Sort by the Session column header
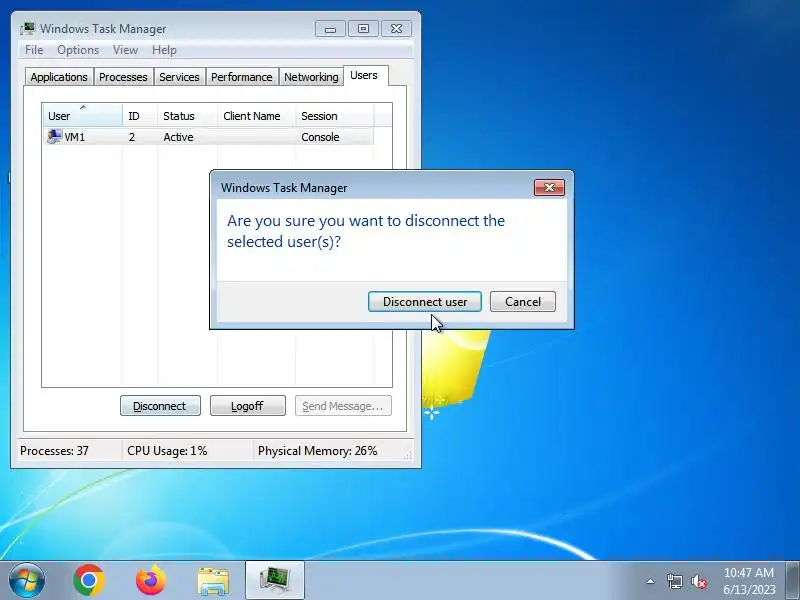 [x=335, y=116]
